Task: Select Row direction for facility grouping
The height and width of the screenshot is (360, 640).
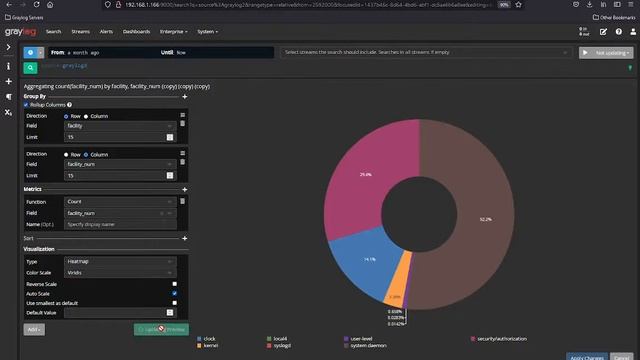Action: (x=66, y=116)
